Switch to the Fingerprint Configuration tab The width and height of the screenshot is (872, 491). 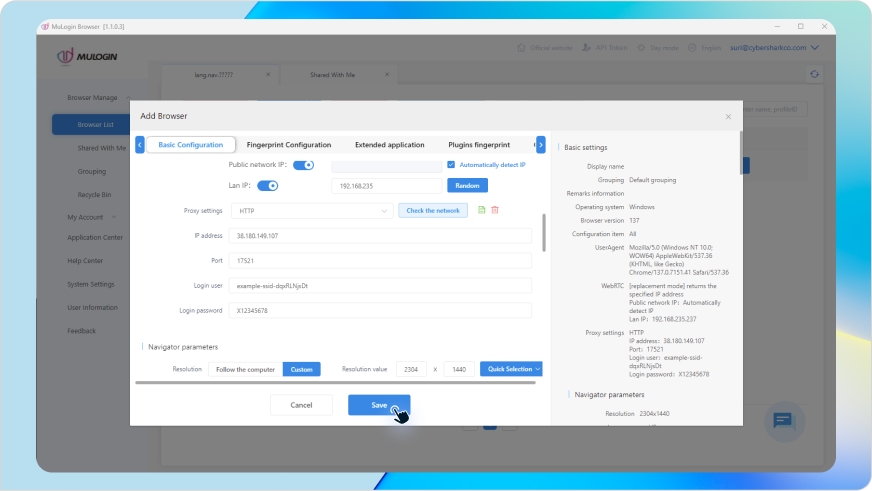(x=288, y=145)
